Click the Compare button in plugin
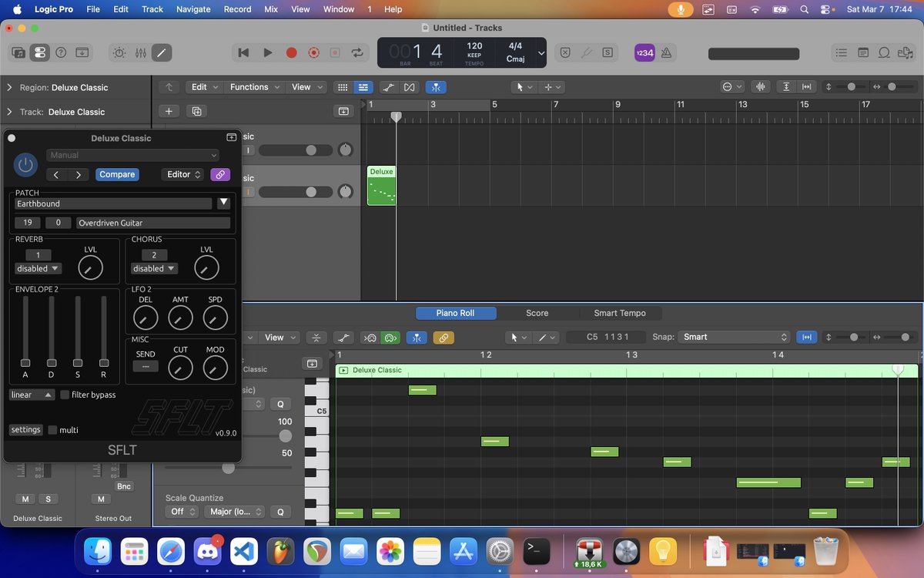Viewport: 924px width, 578px height. click(117, 175)
